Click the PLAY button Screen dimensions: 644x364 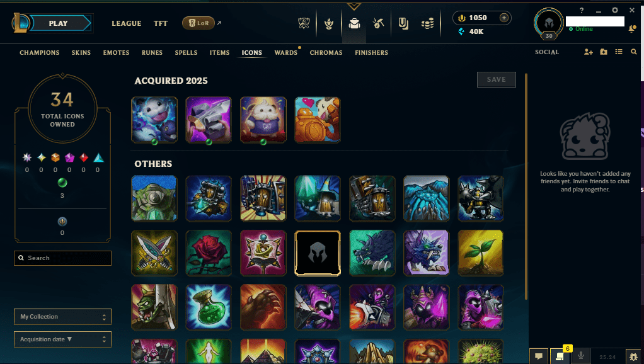tap(59, 23)
